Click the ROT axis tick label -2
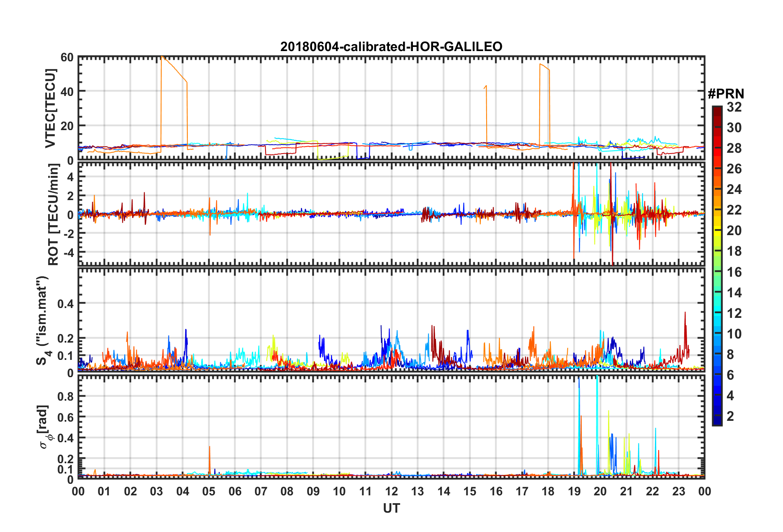The height and width of the screenshot is (532, 783). tap(68, 233)
